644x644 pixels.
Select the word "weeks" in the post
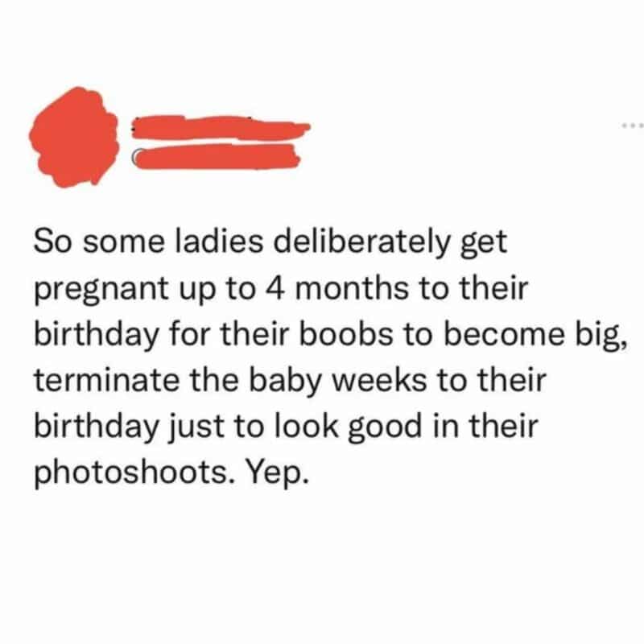(379, 380)
